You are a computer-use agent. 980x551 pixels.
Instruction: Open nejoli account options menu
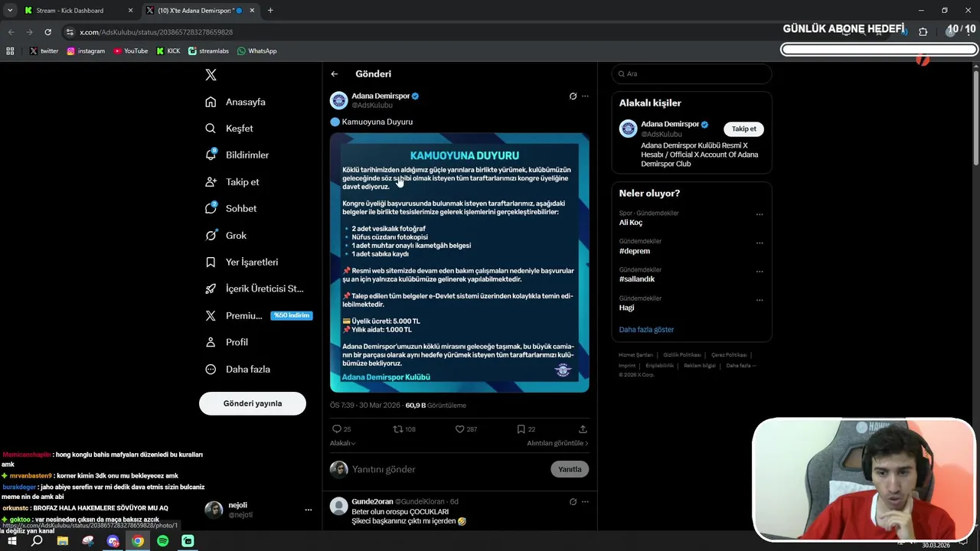[309, 510]
